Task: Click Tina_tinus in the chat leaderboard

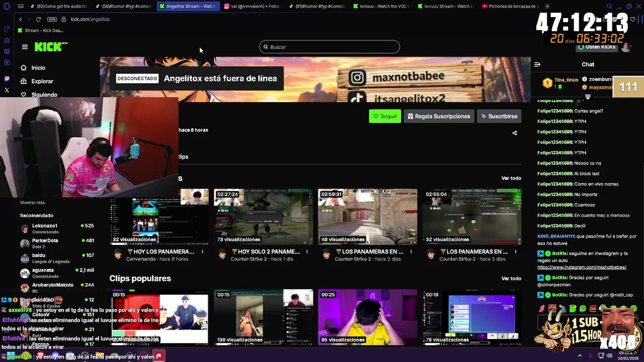Action: click(x=566, y=80)
